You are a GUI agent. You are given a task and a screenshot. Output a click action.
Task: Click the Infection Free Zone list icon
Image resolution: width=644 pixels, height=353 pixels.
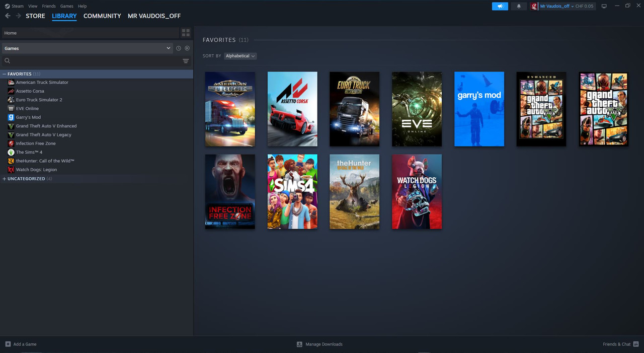click(11, 144)
